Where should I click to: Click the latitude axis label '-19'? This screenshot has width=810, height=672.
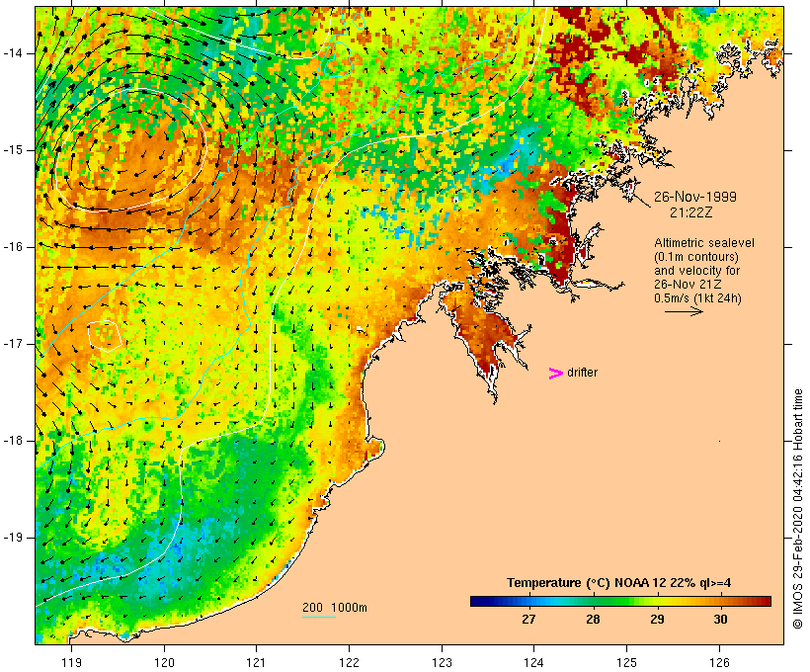(13, 538)
